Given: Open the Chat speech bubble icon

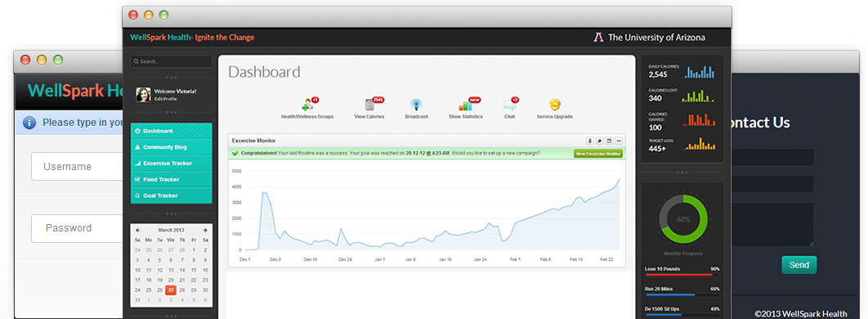Looking at the screenshot, I should [509, 104].
